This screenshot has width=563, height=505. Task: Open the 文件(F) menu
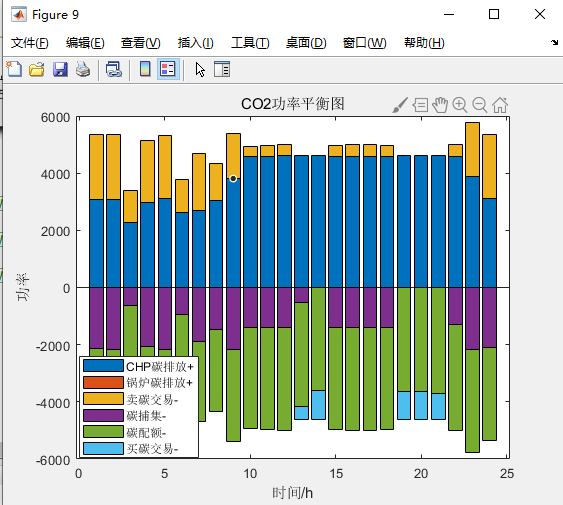click(x=29, y=43)
